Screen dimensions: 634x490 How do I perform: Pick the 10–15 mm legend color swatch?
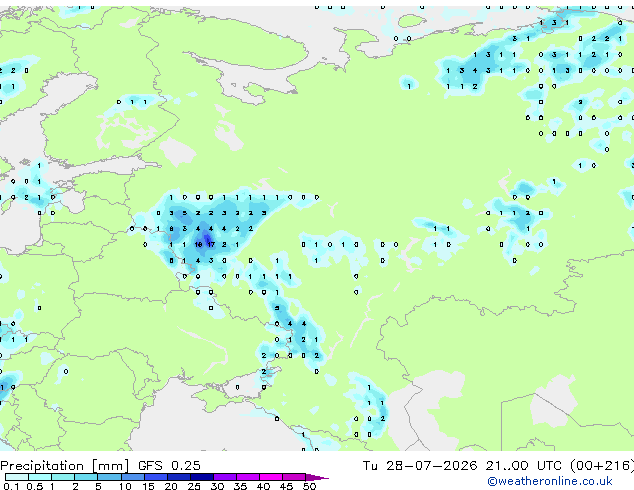132,477
